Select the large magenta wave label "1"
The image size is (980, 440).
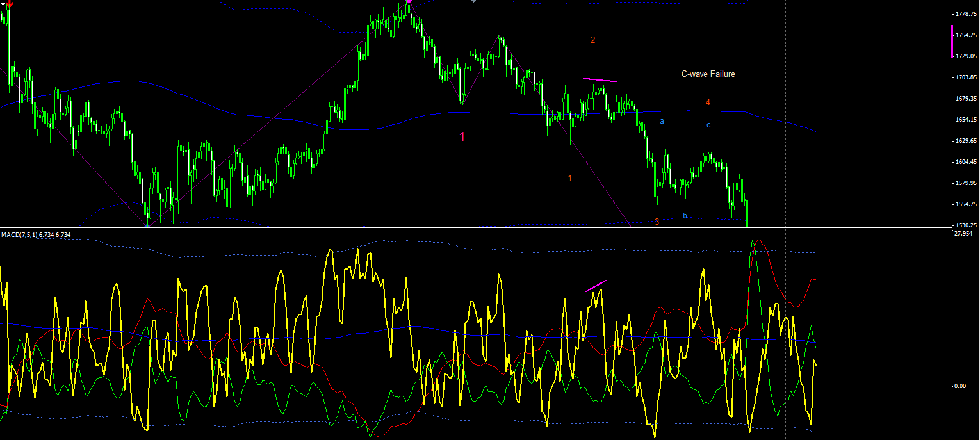[x=462, y=136]
